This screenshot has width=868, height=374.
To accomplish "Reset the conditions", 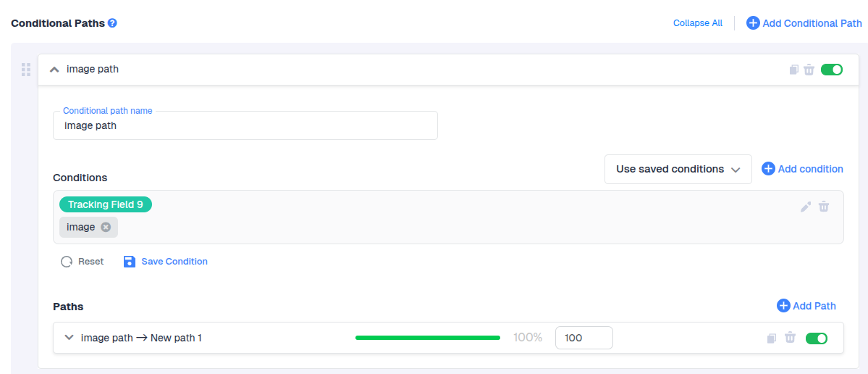I will [83, 262].
